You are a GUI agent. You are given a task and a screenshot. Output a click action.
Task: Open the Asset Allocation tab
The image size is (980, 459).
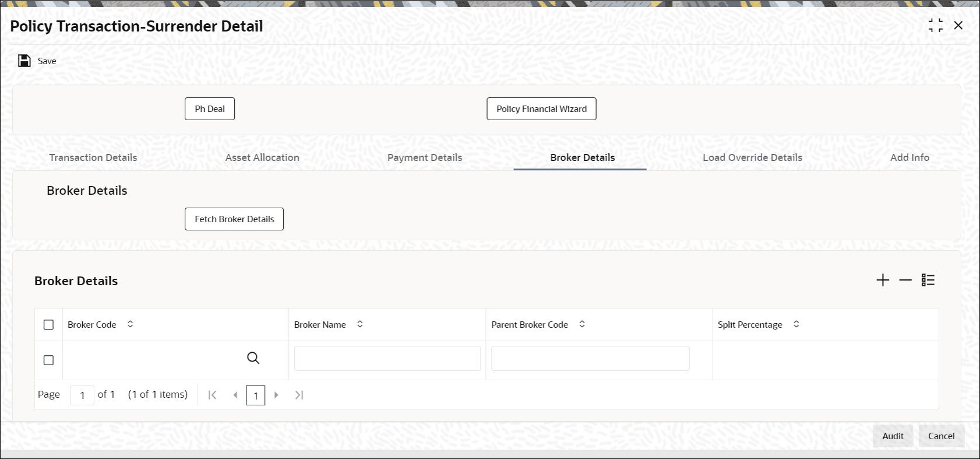tap(262, 157)
